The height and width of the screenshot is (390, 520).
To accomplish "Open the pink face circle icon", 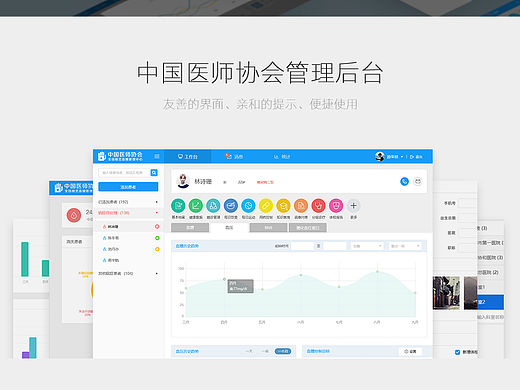I will (x=336, y=206).
